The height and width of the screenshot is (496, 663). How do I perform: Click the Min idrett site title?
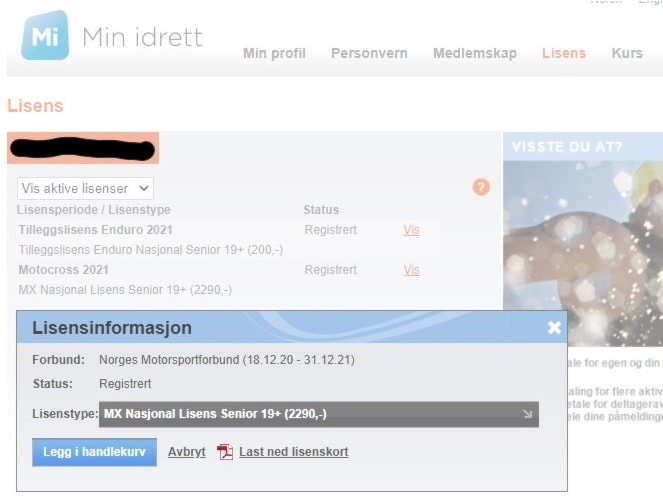click(x=141, y=38)
